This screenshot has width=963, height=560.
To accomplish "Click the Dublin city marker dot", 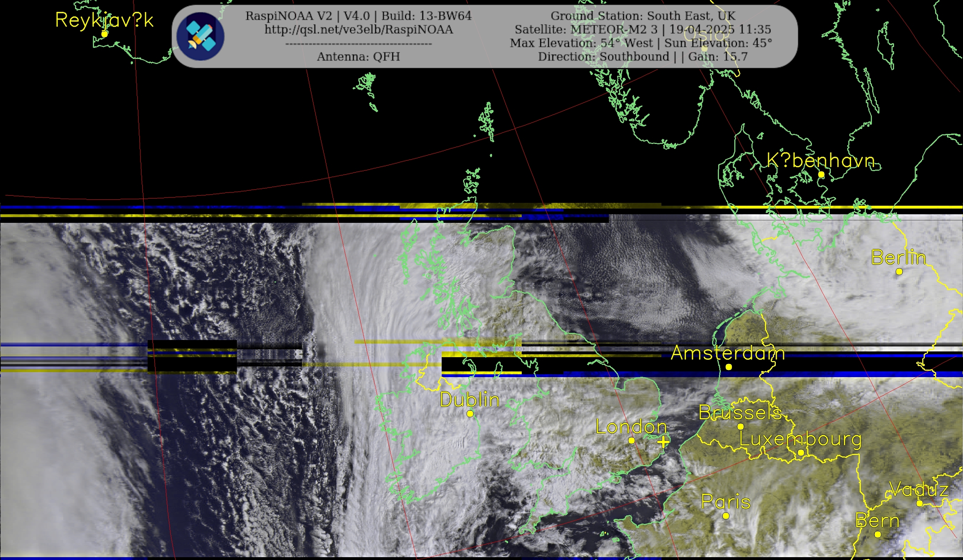I will 470,414.
